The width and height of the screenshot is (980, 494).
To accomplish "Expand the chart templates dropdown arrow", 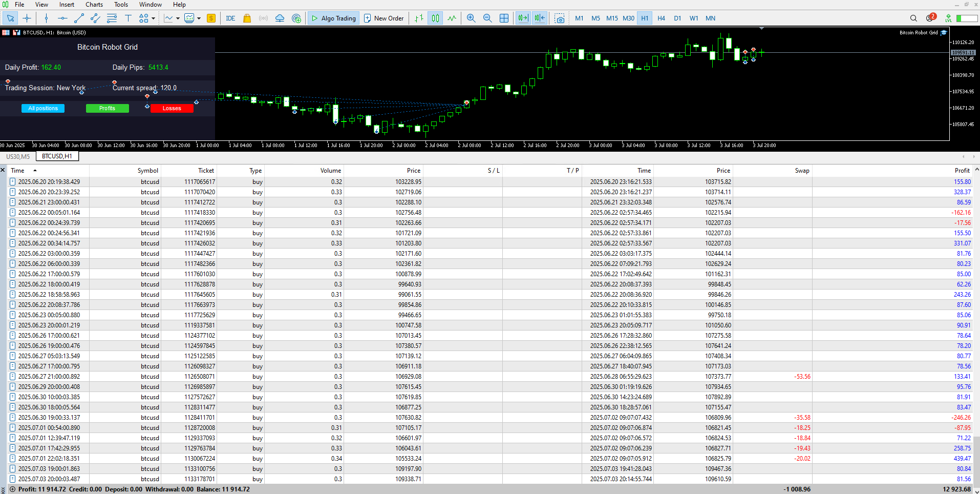I will point(199,18).
